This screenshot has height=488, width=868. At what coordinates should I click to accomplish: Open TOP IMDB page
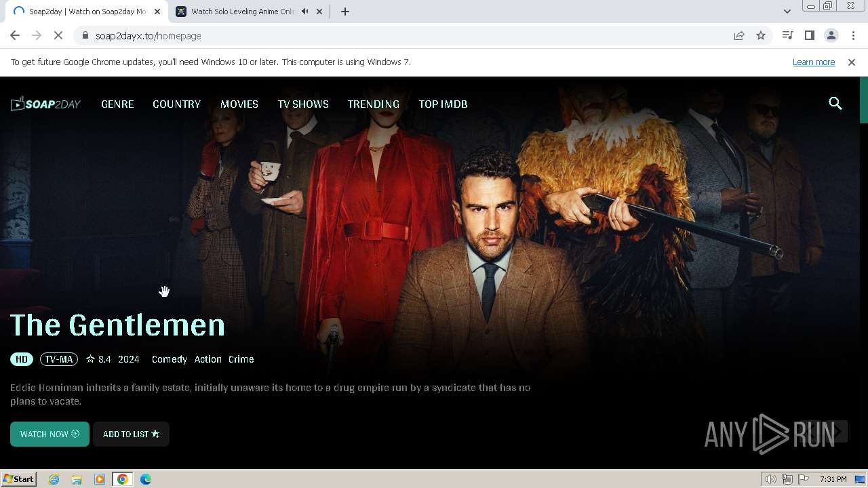pos(443,104)
